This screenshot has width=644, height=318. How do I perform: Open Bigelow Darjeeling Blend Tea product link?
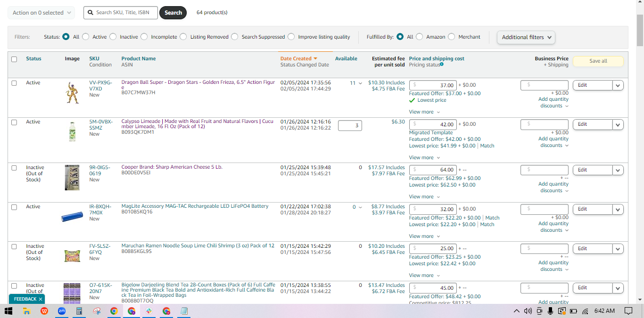click(x=198, y=290)
